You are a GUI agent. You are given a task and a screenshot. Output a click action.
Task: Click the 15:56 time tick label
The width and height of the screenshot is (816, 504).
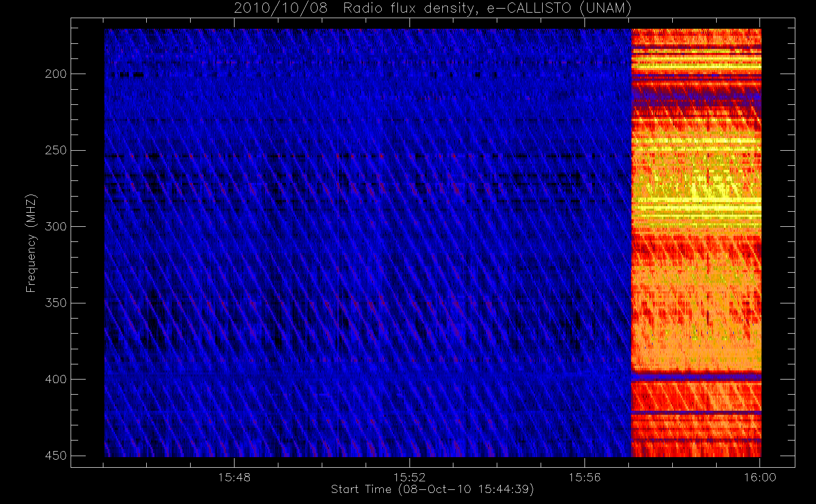pos(585,477)
